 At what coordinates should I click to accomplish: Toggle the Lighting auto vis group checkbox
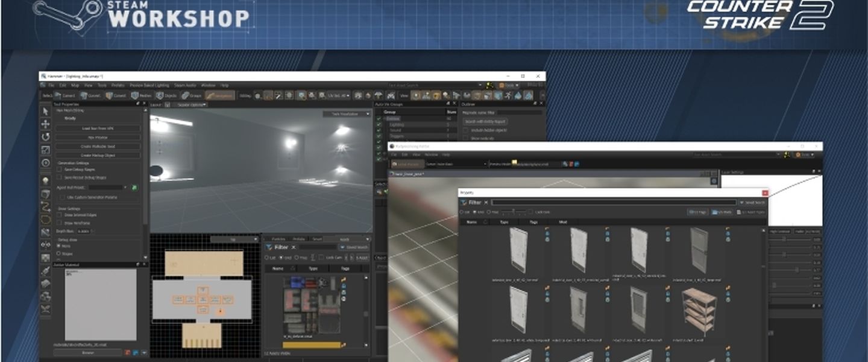point(379,124)
